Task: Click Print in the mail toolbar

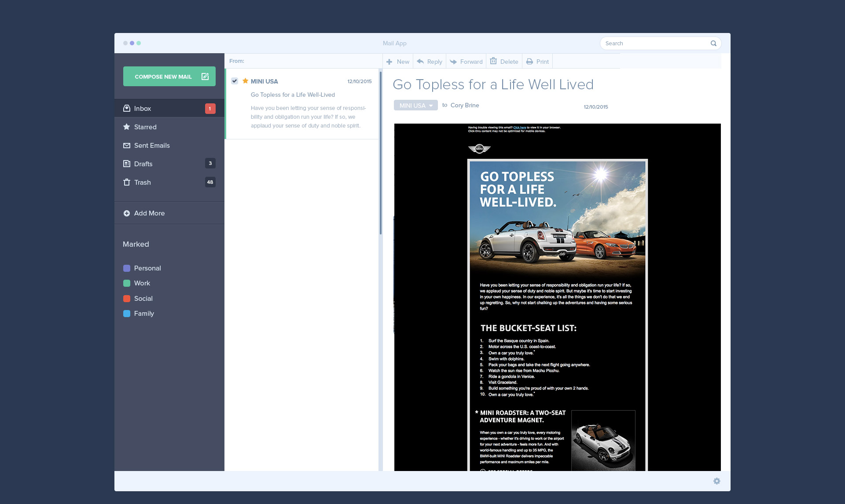Action: [537, 62]
